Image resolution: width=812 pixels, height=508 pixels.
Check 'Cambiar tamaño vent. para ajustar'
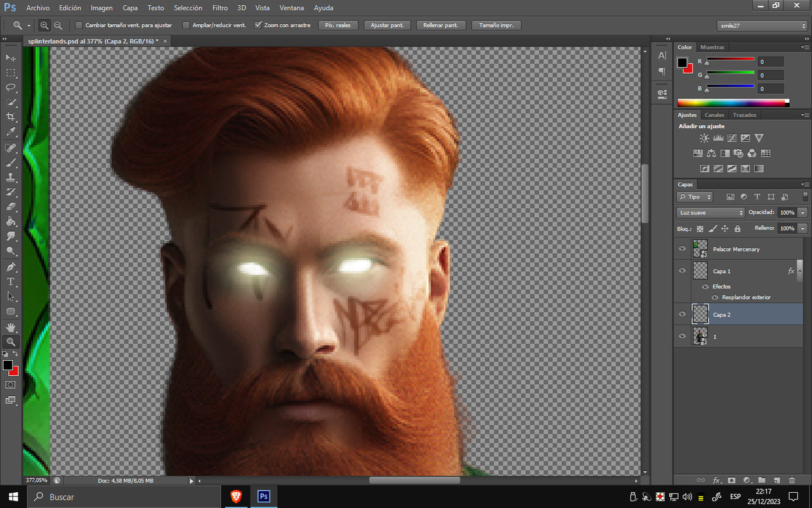pos(79,25)
